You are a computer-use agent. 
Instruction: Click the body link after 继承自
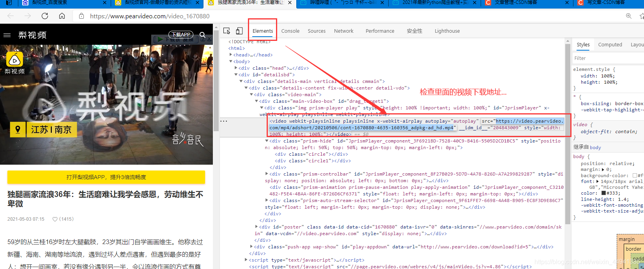[595, 148]
